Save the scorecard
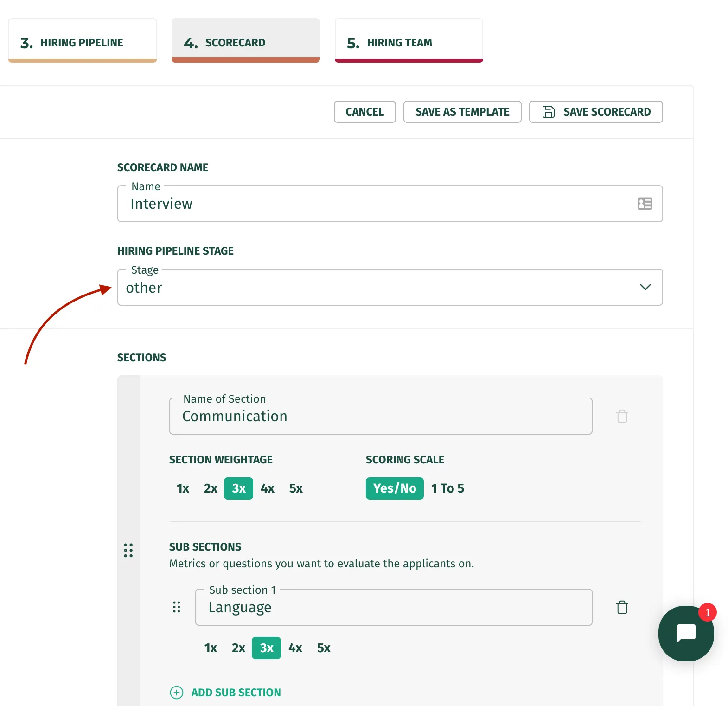This screenshot has height=706, width=728. point(596,112)
